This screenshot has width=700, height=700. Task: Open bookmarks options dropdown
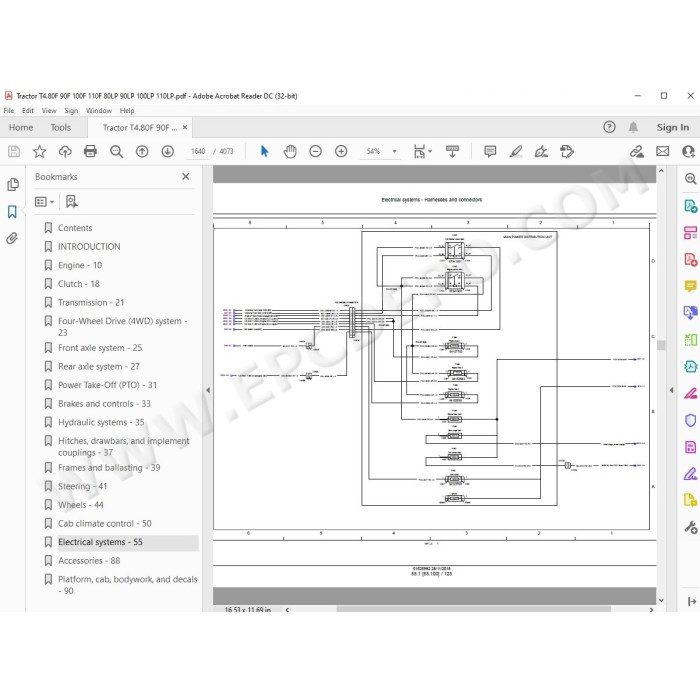tap(45, 202)
